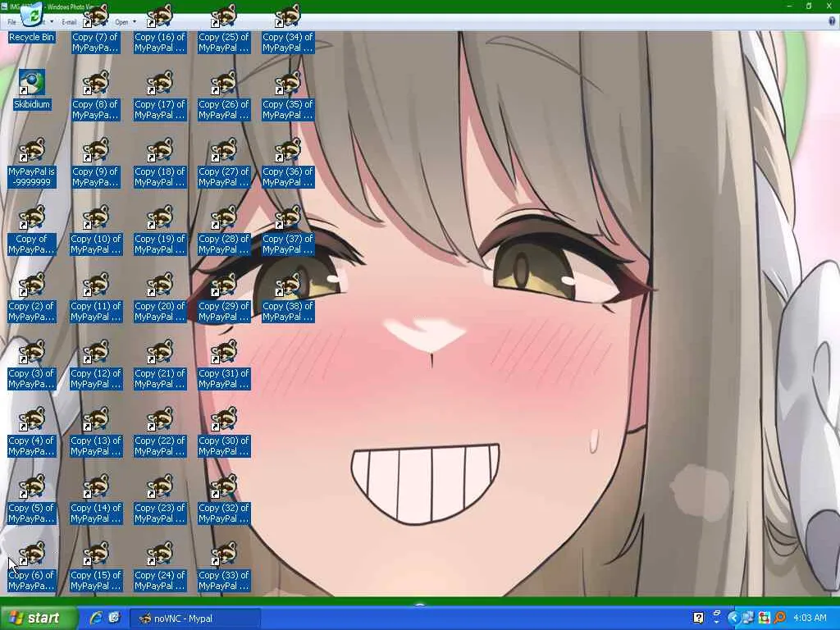Select the 'Copy (32) of MyPayPal' shortcut
Viewport: 840px width, 630px height.
point(224,500)
